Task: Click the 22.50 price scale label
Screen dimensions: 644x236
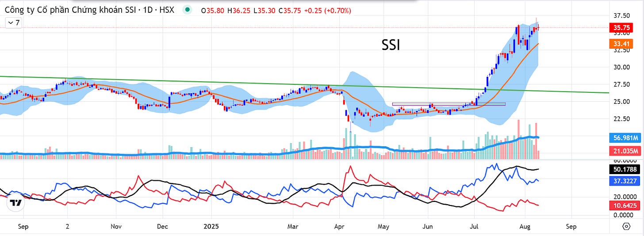Action: [621, 118]
